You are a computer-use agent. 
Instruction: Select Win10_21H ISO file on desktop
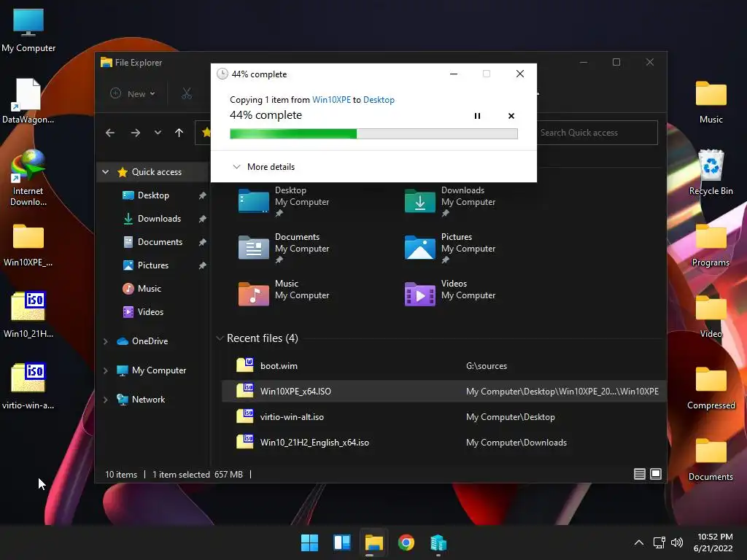pos(28,316)
